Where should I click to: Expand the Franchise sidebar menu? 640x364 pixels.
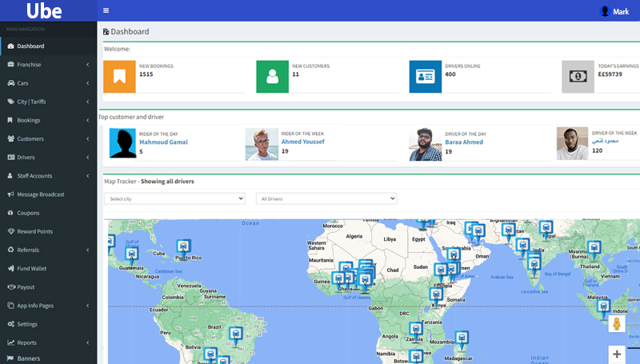click(48, 64)
